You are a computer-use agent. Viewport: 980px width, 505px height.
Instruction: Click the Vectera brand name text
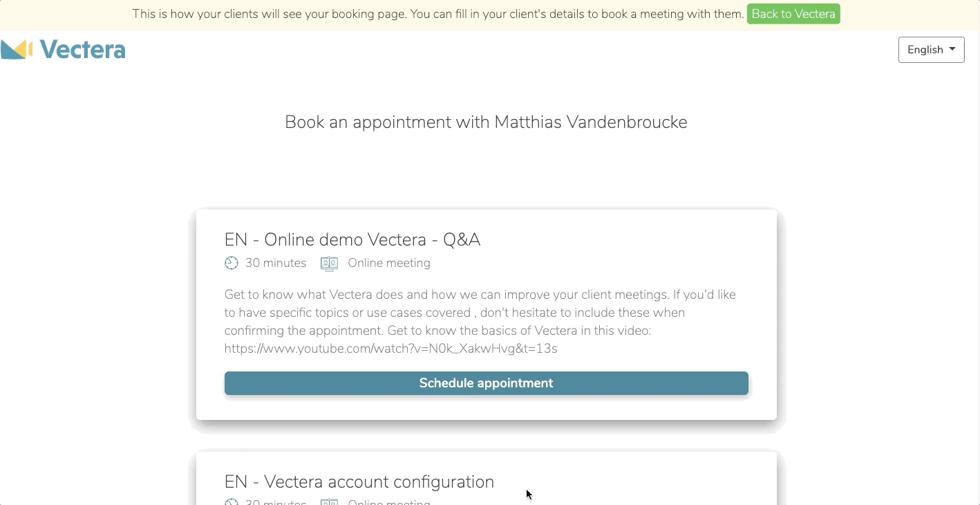(x=82, y=50)
